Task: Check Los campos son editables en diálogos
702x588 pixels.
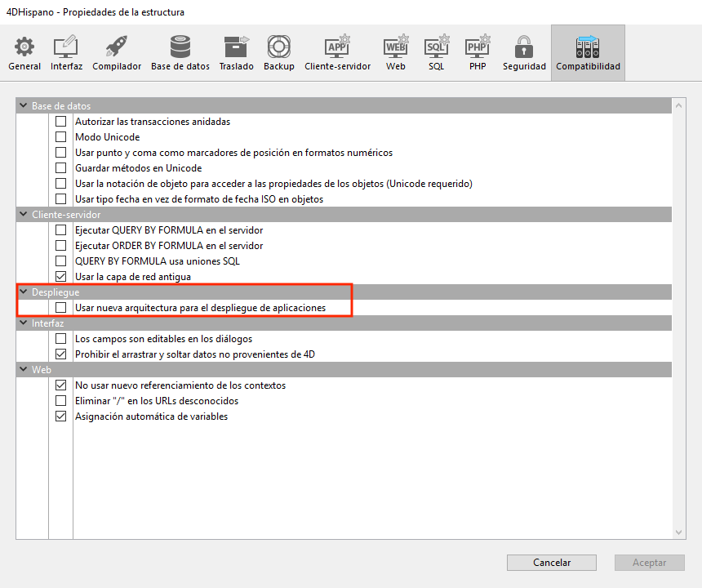Action: (61, 339)
